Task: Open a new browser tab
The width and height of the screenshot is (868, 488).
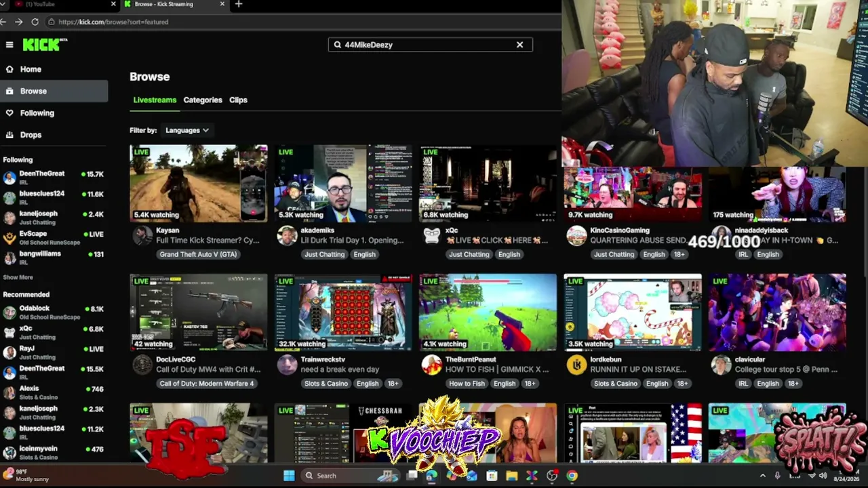Action: pyautogui.click(x=238, y=4)
